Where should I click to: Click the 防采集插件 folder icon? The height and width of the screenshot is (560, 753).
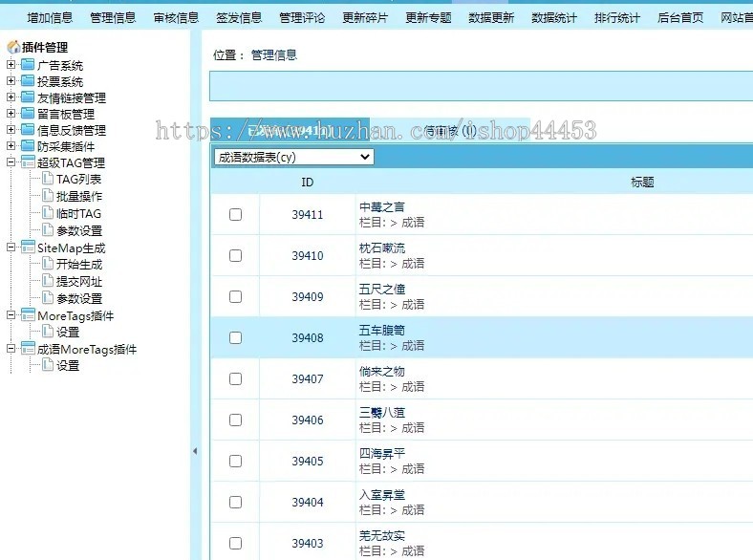click(28, 146)
